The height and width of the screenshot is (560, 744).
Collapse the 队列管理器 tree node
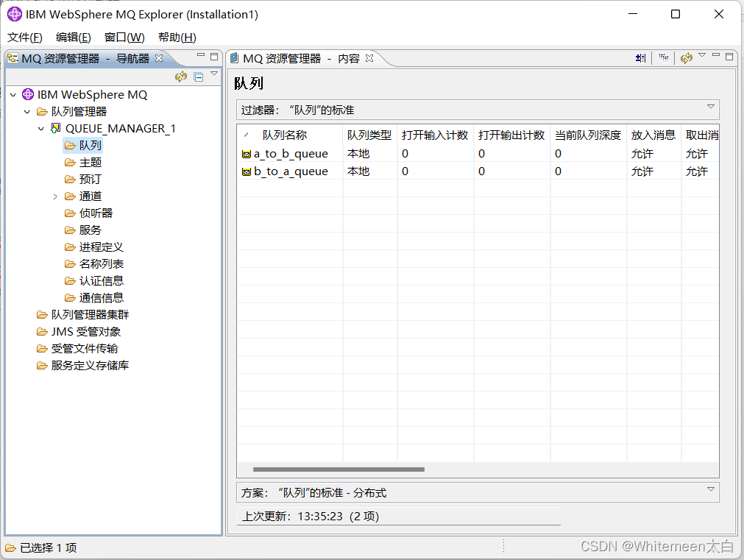[27, 112]
